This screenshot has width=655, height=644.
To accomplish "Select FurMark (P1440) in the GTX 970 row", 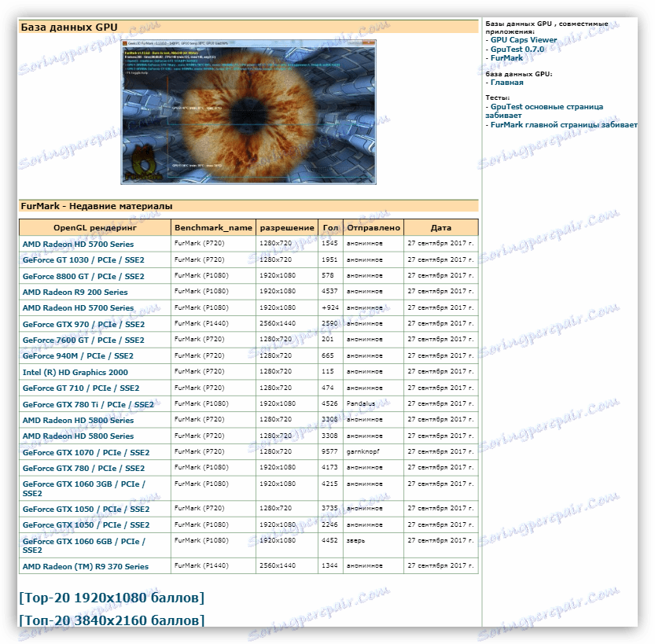I will point(201,324).
